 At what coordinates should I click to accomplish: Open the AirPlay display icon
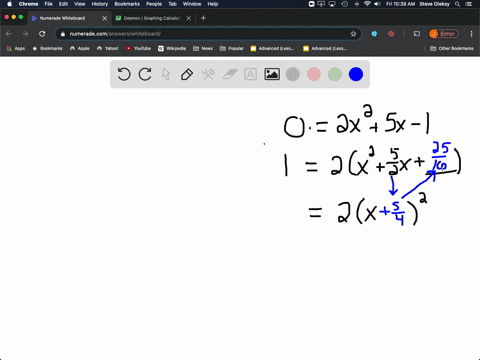click(x=332, y=4)
